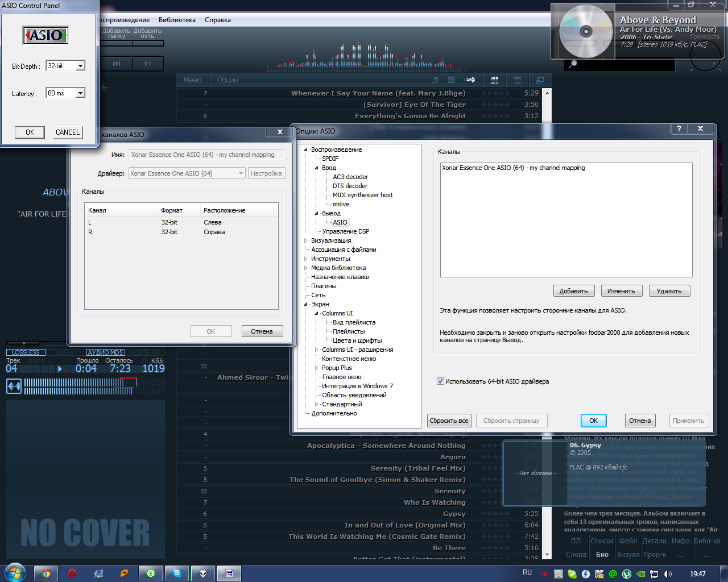Click the green Mail.ru agent taskbar icon
This screenshot has width=728, height=582.
[x=151, y=573]
